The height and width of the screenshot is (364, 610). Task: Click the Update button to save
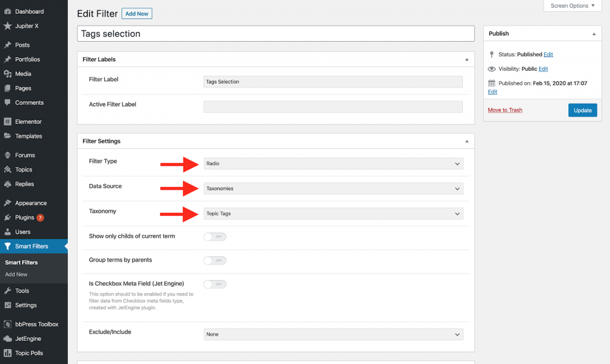pyautogui.click(x=582, y=110)
